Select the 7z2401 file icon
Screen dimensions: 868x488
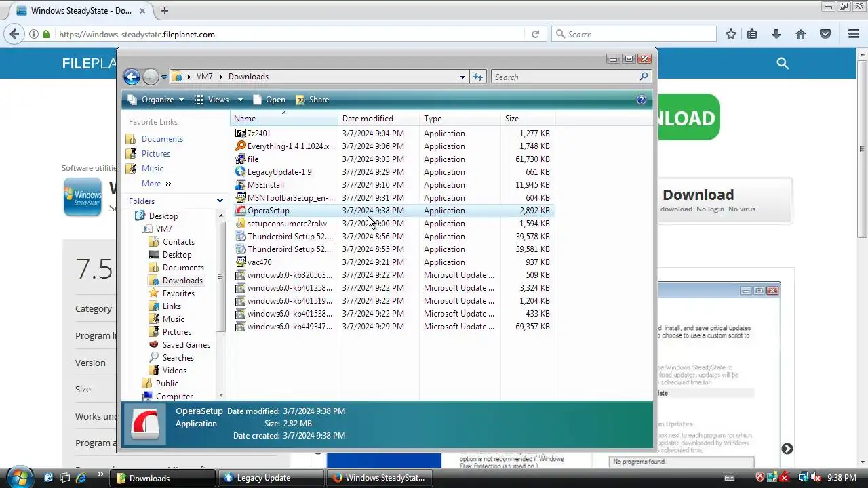tap(241, 134)
